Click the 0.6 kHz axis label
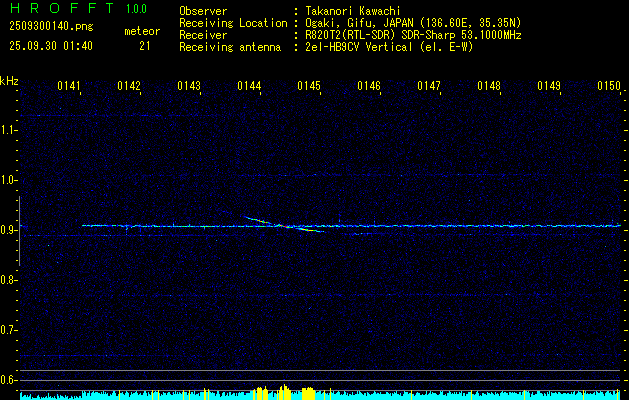Image resolution: width=629 pixels, height=400 pixels. point(8,380)
